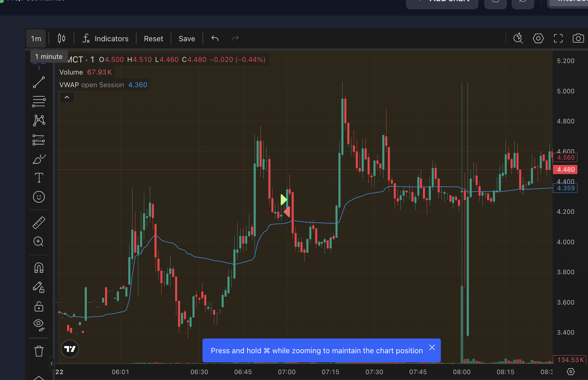Select the Text annotation tool
Viewport: 588px width, 380px height.
coord(39,178)
